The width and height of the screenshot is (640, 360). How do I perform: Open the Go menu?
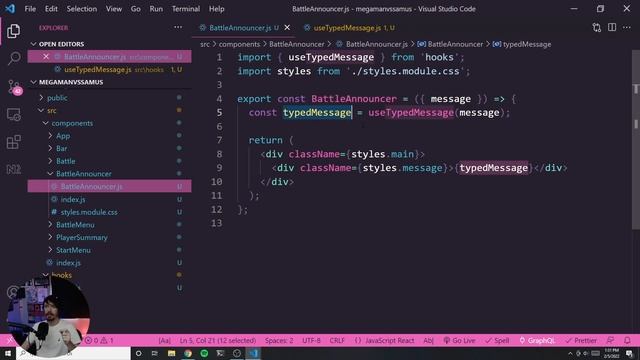(136, 9)
